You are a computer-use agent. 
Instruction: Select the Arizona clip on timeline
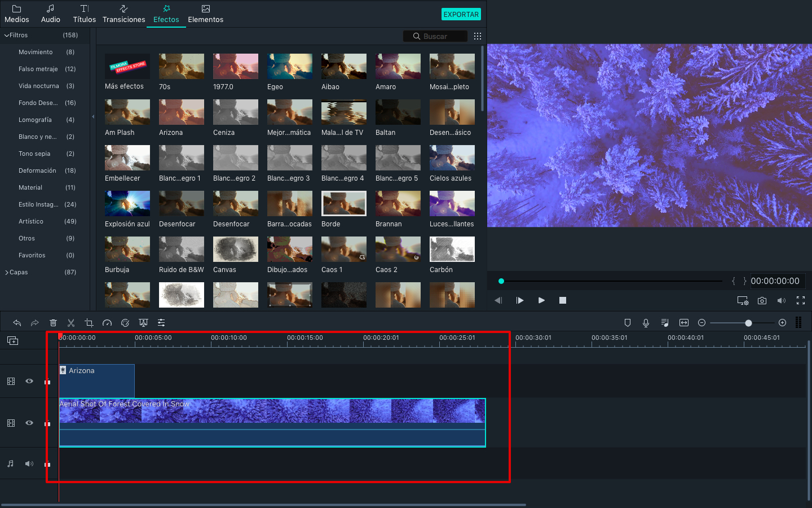point(97,380)
